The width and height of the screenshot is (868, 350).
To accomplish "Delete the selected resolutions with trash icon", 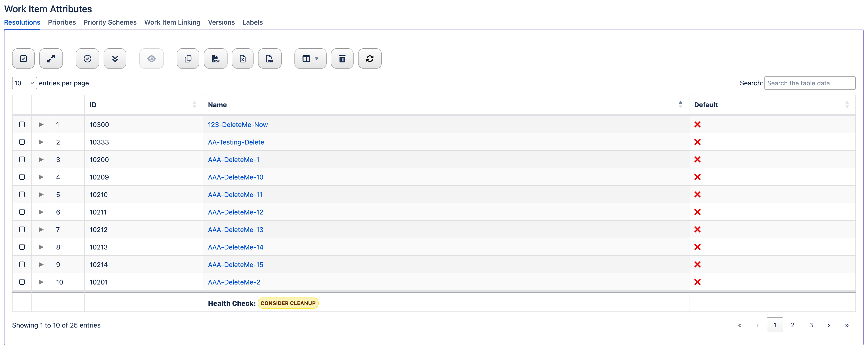I will tap(342, 58).
